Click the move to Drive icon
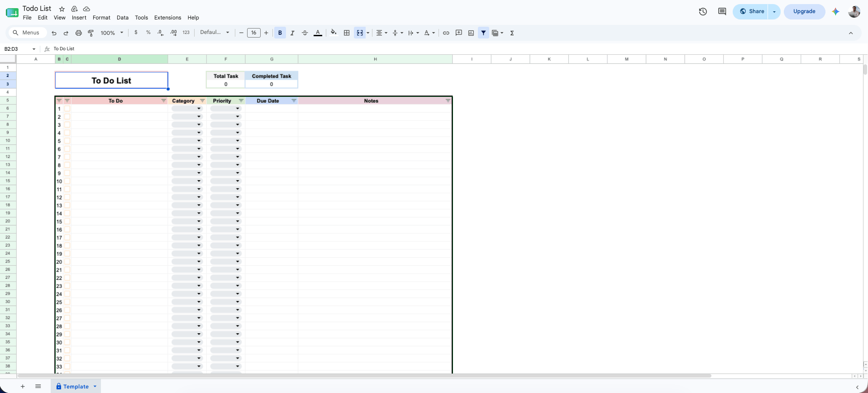Screen dimensions: 868x393 [x=74, y=9]
